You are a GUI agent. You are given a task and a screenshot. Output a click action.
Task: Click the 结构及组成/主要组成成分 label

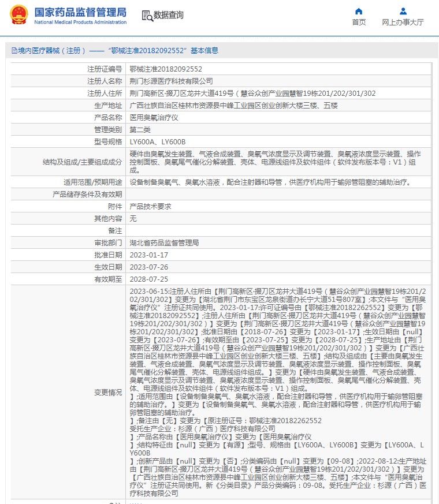coord(83,162)
